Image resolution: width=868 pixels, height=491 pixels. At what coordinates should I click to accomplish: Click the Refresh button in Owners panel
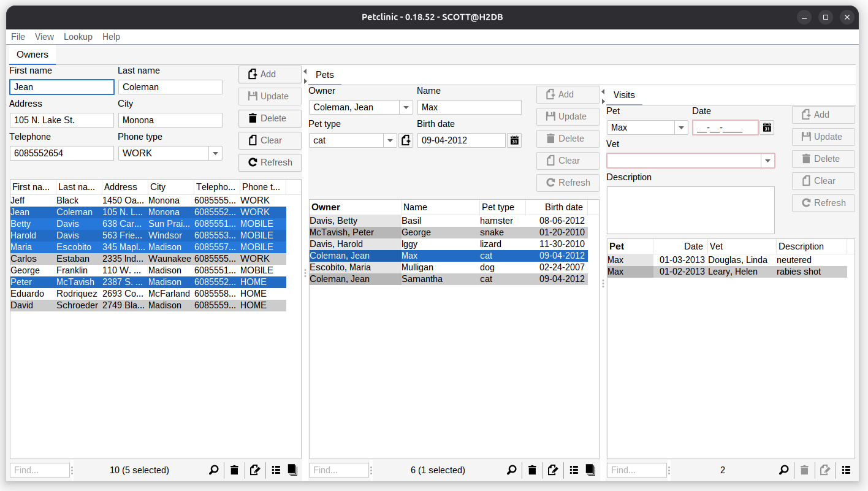pyautogui.click(x=270, y=162)
